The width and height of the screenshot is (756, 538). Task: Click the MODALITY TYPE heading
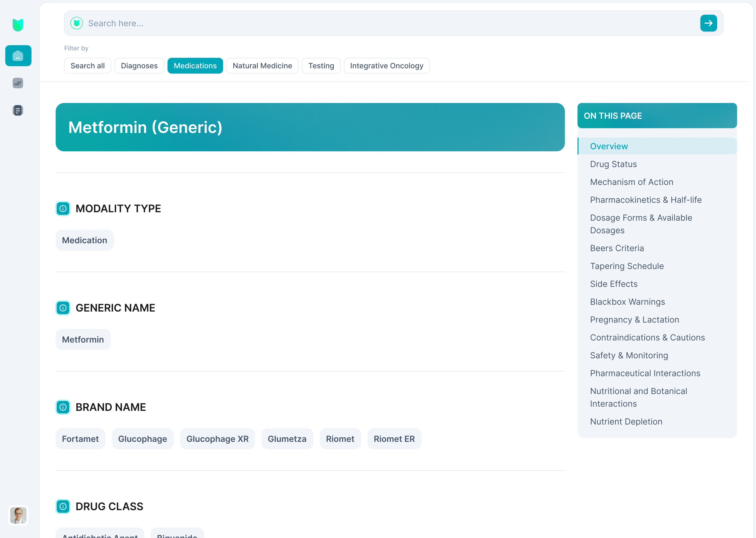click(119, 209)
